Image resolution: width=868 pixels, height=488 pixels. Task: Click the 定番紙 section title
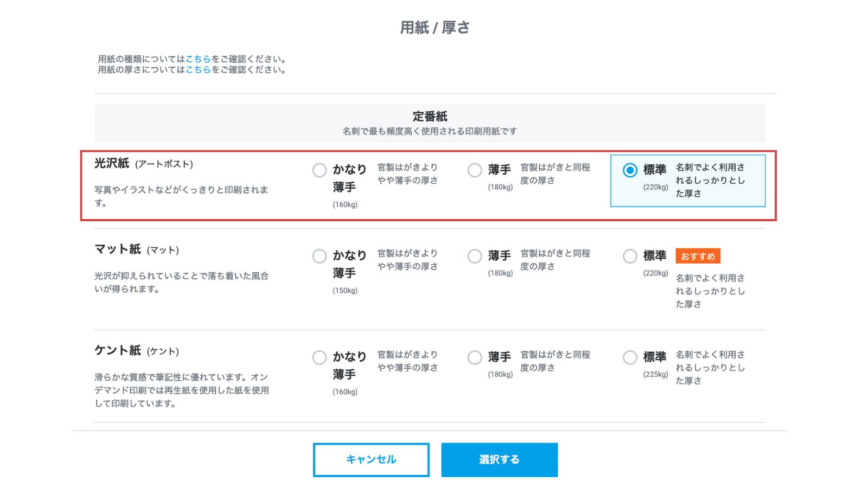coord(430,117)
